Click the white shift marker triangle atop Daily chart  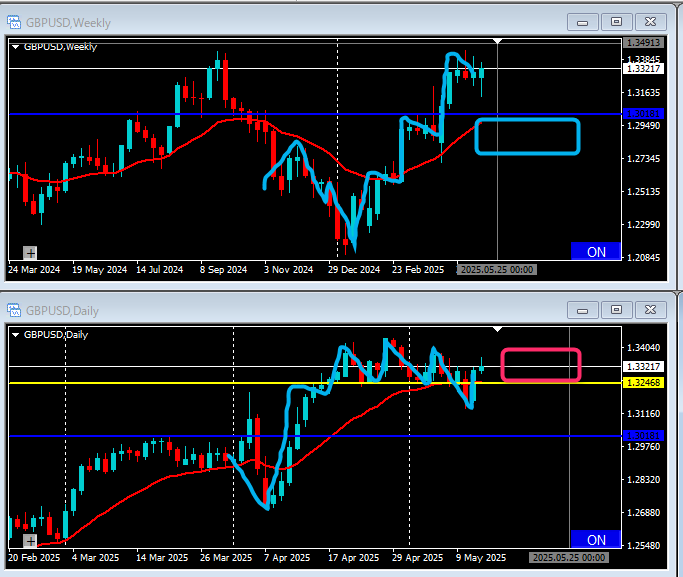(x=497, y=329)
